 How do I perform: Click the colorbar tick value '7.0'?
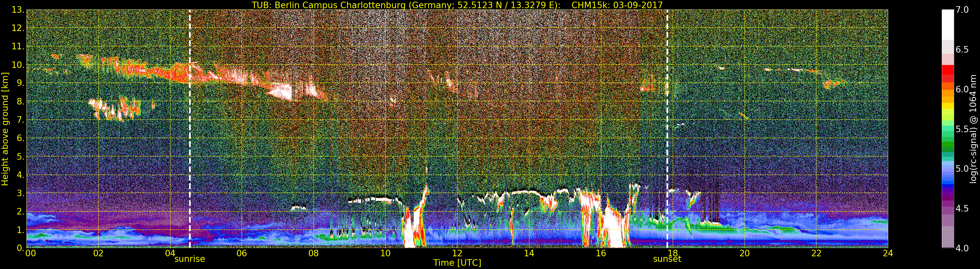point(962,10)
